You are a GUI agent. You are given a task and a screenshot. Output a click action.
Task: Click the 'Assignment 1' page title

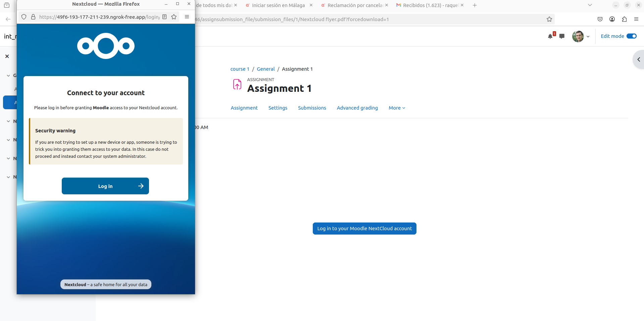(x=280, y=88)
